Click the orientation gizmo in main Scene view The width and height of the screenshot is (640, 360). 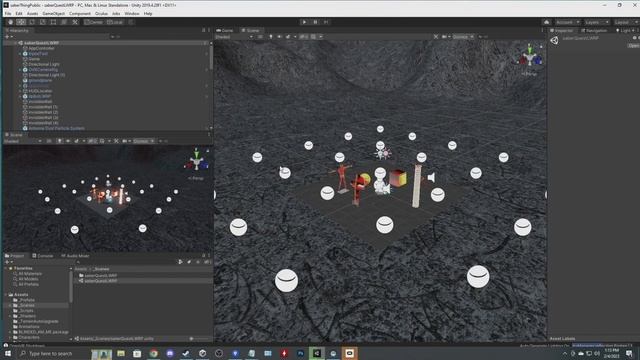point(530,57)
